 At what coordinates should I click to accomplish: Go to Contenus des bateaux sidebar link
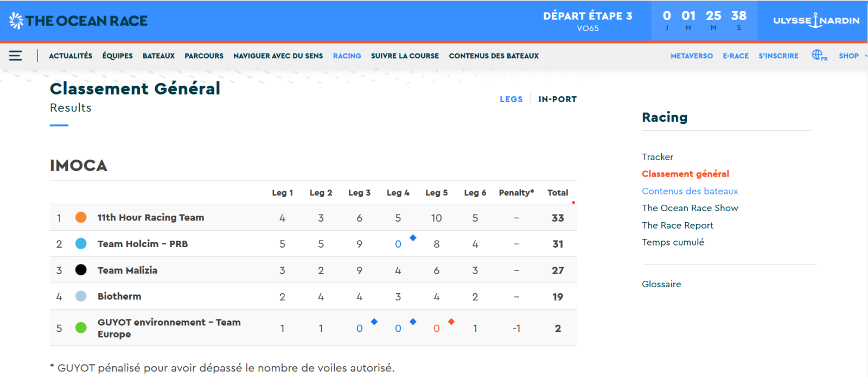tap(690, 191)
